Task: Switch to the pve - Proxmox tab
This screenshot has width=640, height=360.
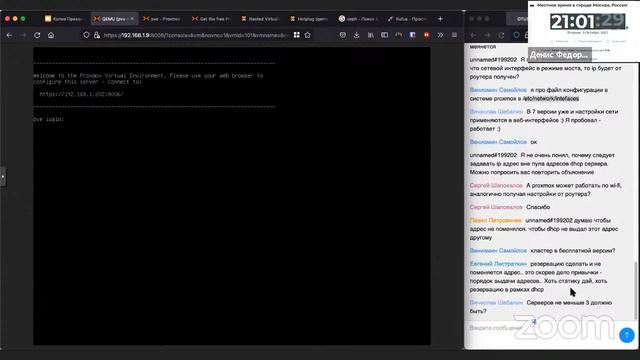Action: coord(162,19)
